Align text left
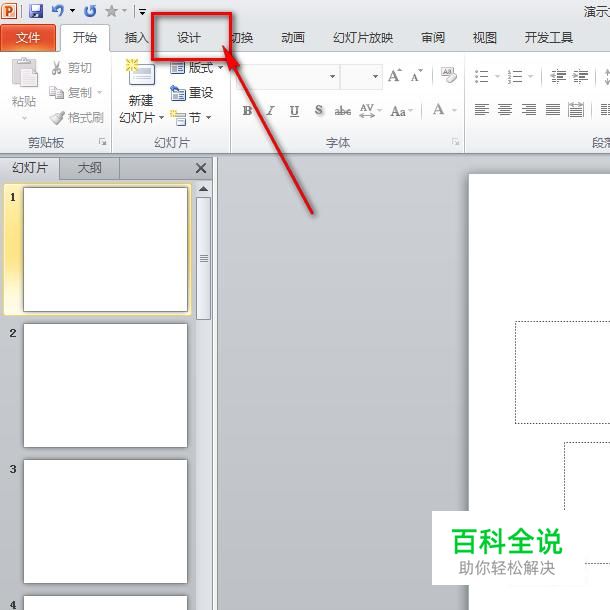610x610 pixels. click(x=482, y=110)
